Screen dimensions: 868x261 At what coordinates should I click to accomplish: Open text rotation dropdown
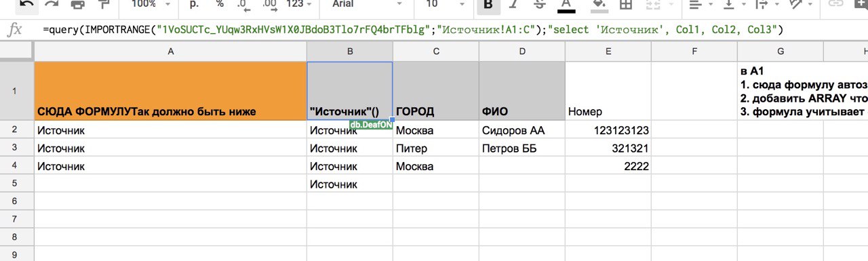pos(801,4)
